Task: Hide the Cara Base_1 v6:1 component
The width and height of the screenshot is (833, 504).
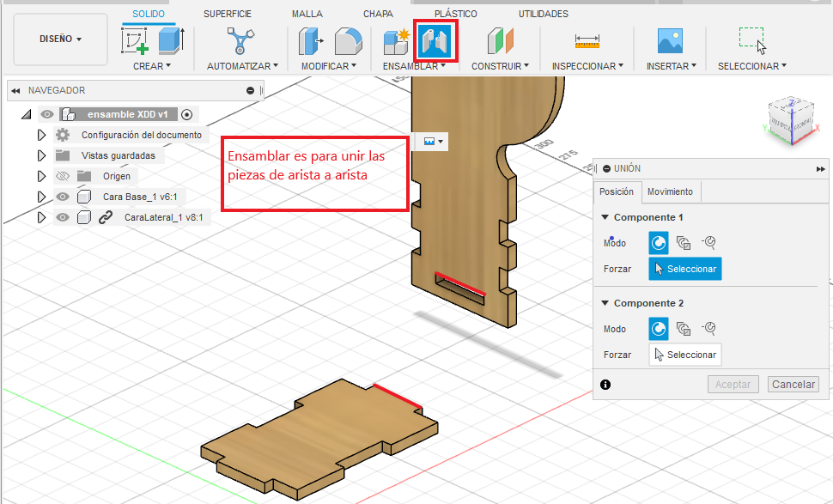Action: pos(63,197)
